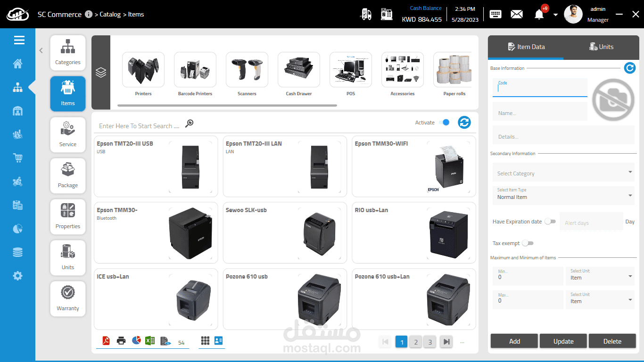Open the Units section in catalog menu
This screenshot has height=362, width=644.
pyautogui.click(x=68, y=258)
